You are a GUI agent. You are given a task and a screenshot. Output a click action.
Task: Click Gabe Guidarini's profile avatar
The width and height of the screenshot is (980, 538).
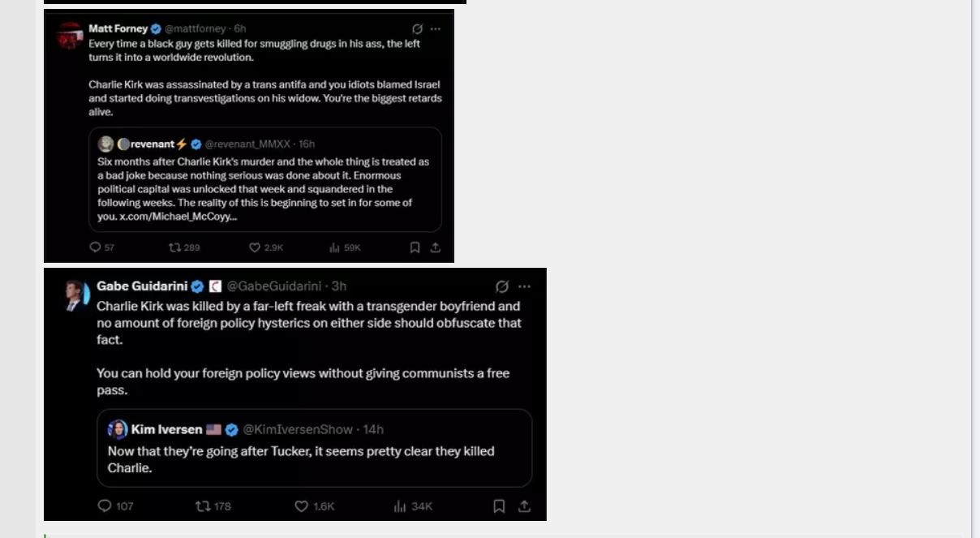point(75,295)
